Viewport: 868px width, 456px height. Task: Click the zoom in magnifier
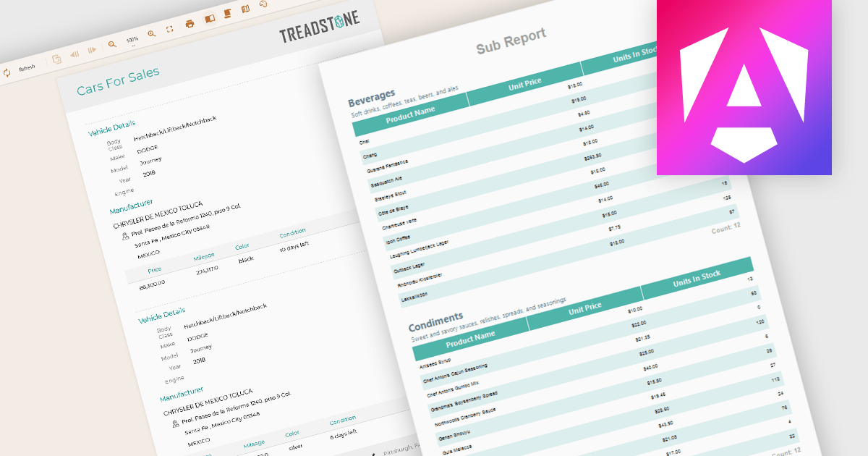(x=152, y=33)
